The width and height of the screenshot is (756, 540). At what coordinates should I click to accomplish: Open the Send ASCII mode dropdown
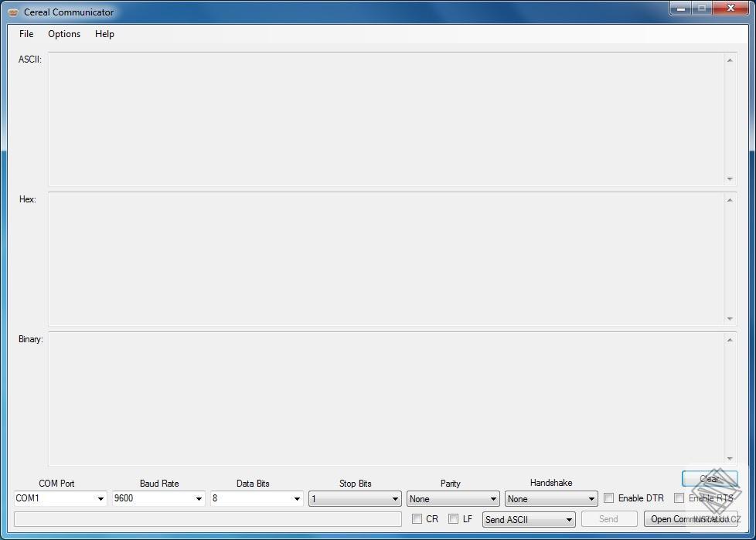(x=529, y=519)
